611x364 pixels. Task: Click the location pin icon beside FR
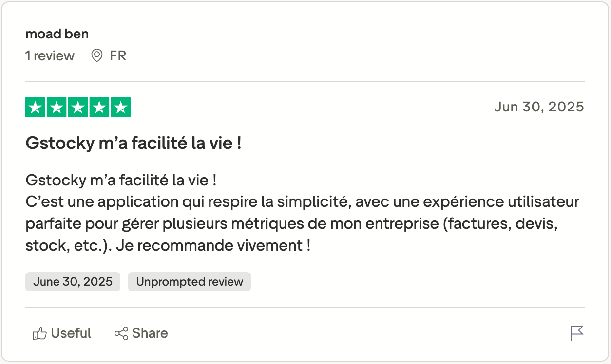click(96, 55)
